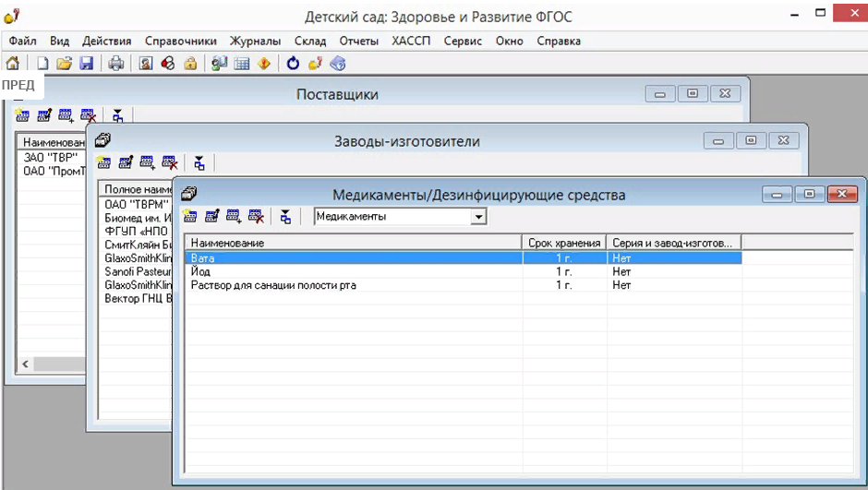Click the calendar grid icon in main toolbar
Viewport: 868px width, 490px height.
[241, 64]
